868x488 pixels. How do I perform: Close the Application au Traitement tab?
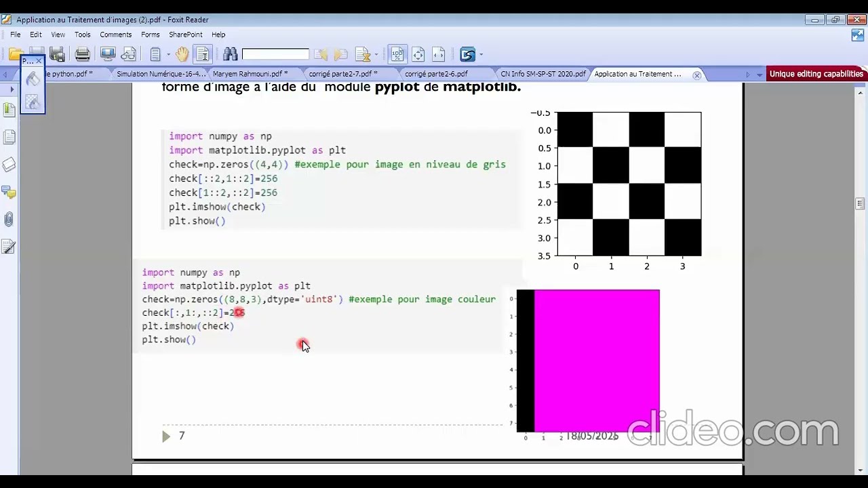tap(696, 75)
